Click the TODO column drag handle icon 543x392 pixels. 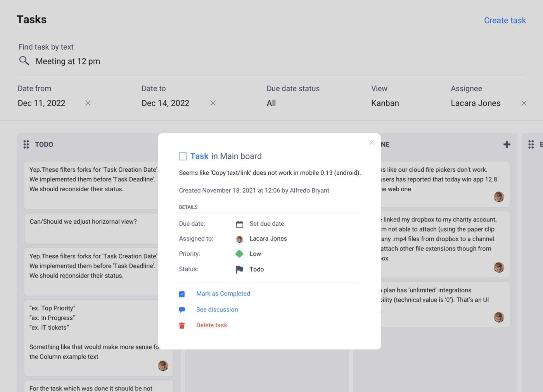pyautogui.click(x=26, y=145)
